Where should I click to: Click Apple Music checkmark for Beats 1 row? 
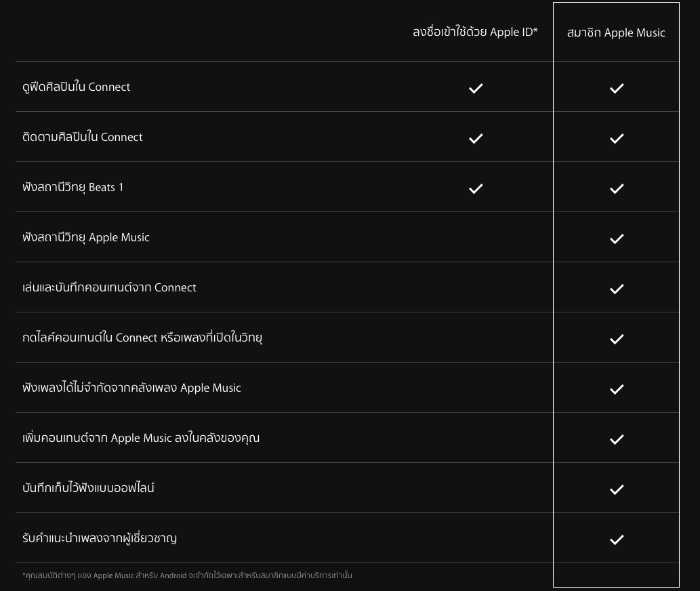(617, 188)
